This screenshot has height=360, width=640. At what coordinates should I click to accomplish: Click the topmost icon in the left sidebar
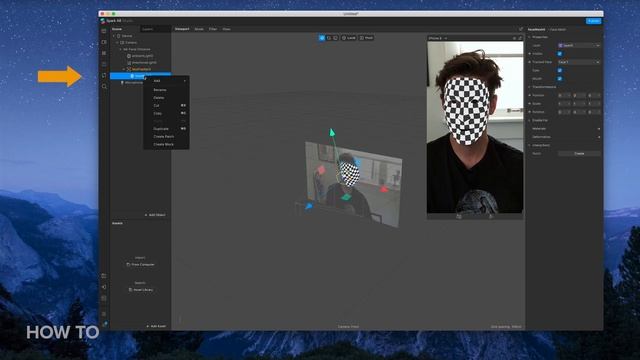104,31
